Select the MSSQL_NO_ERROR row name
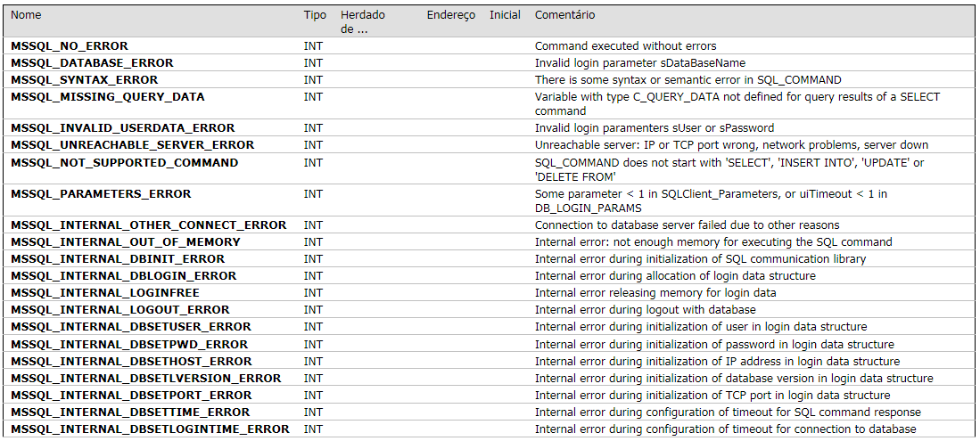The width and height of the screenshot is (980, 441). (x=70, y=45)
